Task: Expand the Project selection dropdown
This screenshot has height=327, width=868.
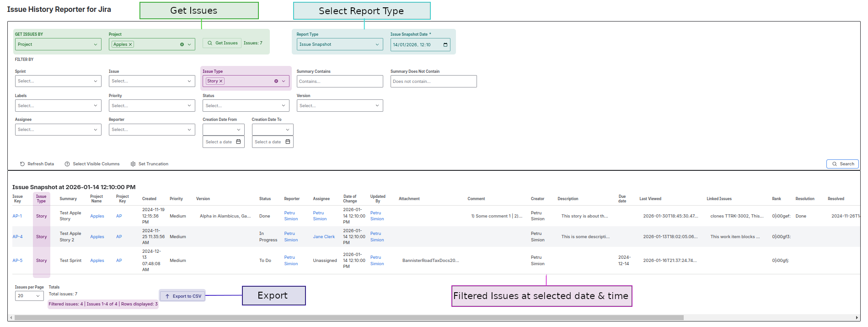Action: (x=189, y=44)
